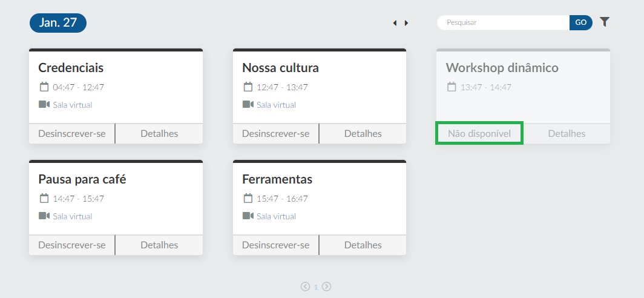Click the next page circle arrow
This screenshot has height=298, width=644.
(326, 286)
